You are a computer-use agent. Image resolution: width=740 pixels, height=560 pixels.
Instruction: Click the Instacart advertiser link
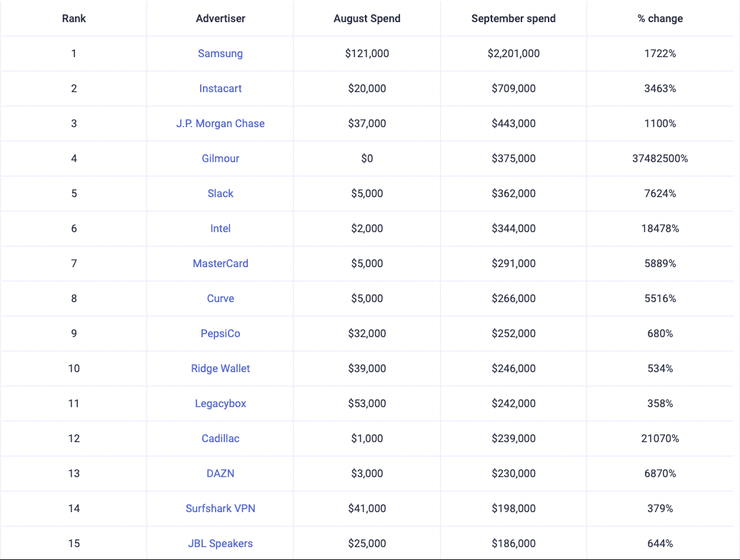(x=220, y=89)
